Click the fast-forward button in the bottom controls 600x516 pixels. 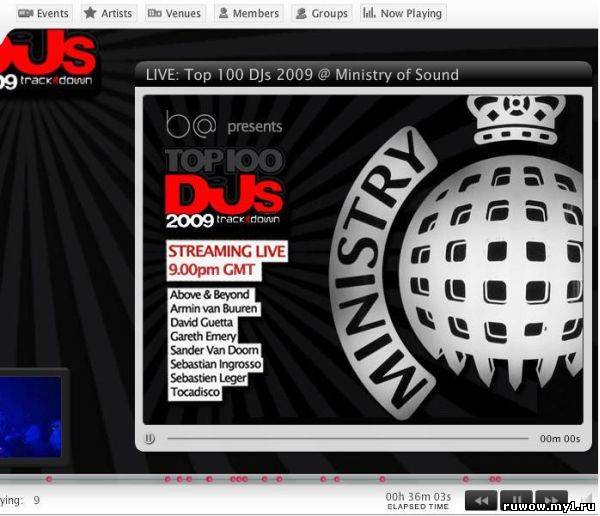(x=551, y=500)
